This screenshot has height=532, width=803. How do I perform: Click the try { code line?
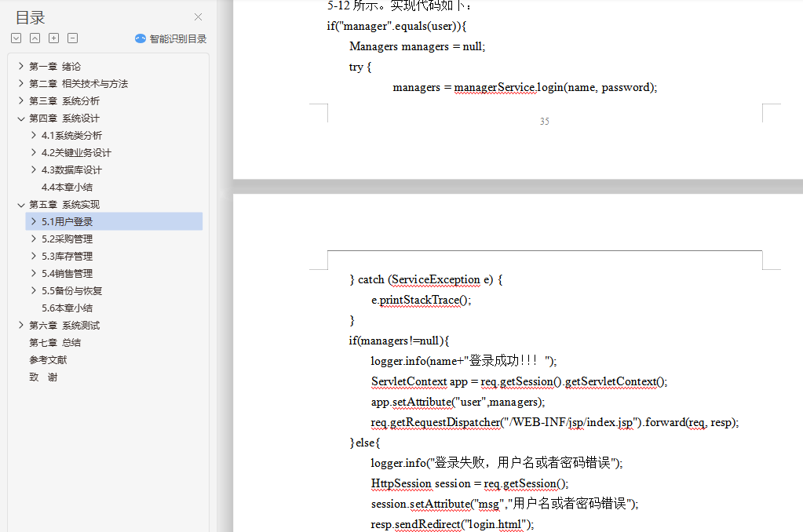[360, 67]
